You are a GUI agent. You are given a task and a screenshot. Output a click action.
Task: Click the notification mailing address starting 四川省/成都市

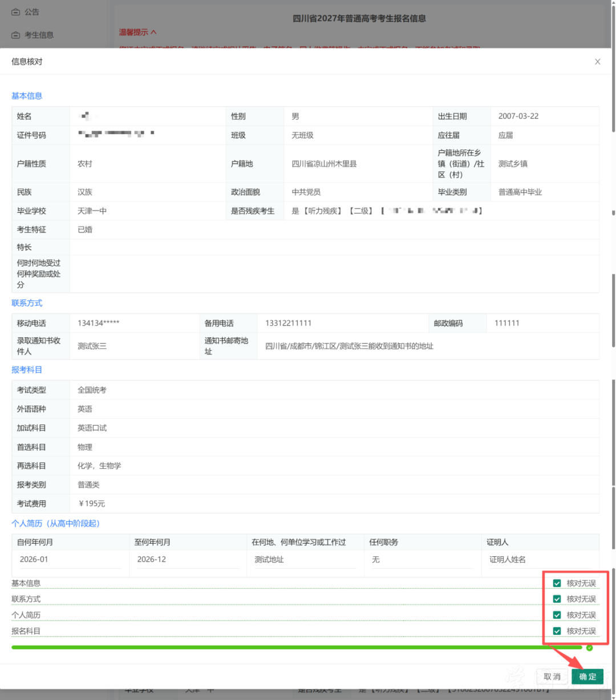[x=349, y=346]
